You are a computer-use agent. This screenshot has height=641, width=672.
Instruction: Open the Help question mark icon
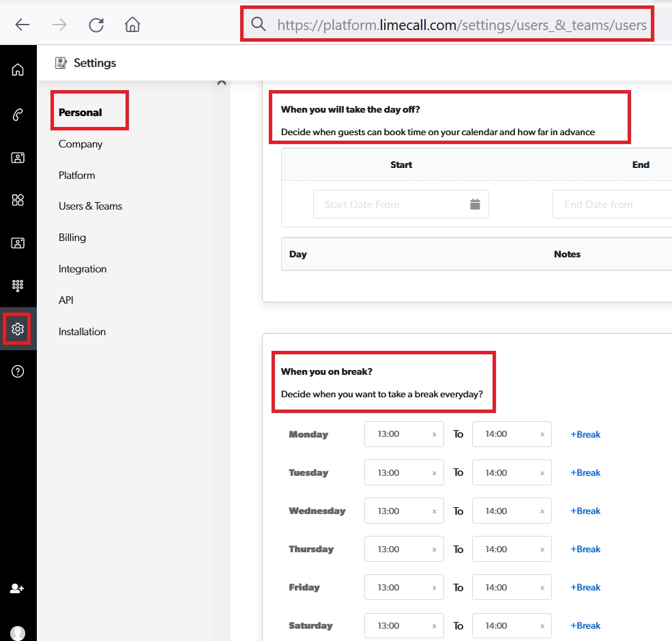18,371
